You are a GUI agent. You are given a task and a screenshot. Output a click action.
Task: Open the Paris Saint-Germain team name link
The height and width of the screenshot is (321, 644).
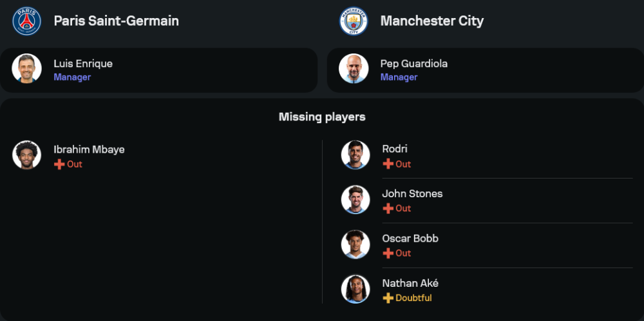pos(116,21)
